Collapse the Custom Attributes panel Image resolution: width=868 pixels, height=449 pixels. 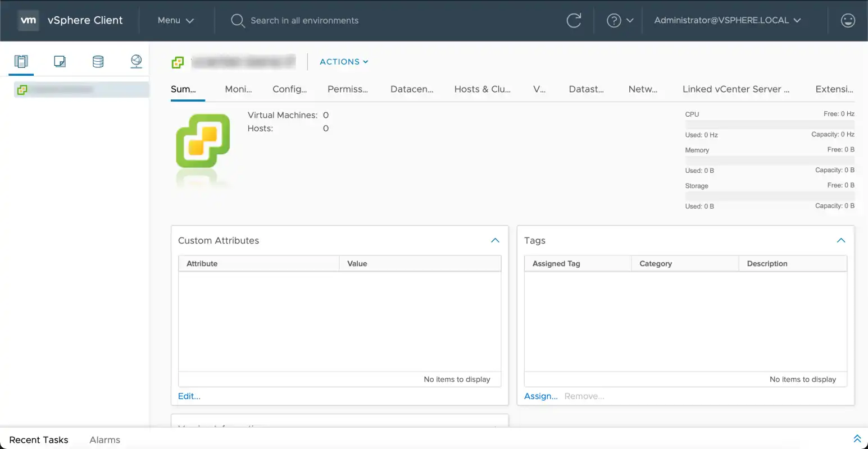495,240
